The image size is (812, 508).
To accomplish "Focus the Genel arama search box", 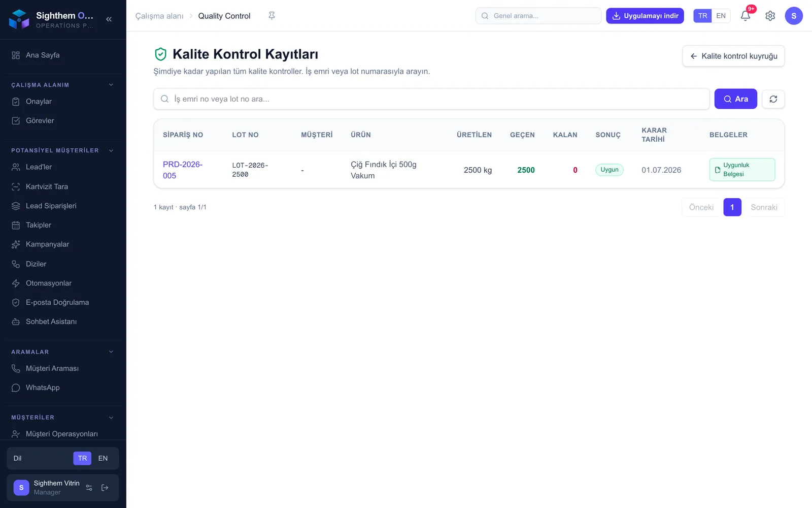I will [x=538, y=16].
